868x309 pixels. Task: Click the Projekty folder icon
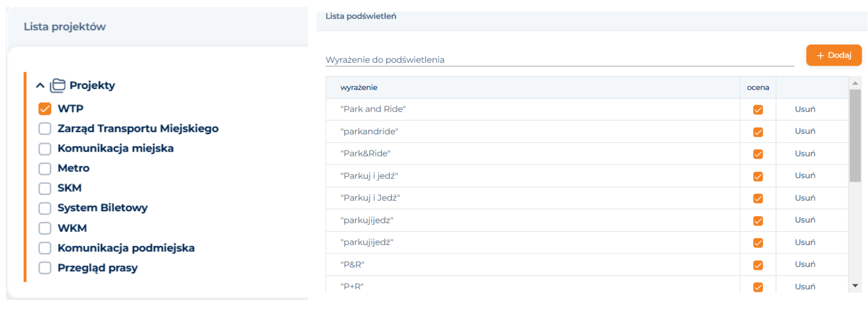58,85
